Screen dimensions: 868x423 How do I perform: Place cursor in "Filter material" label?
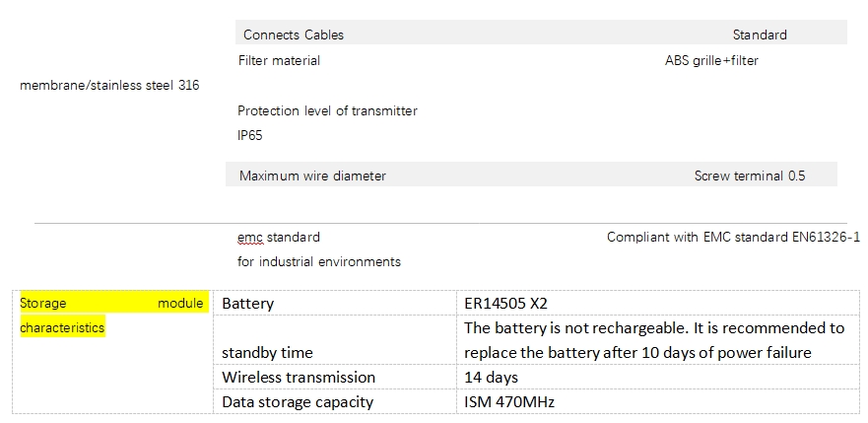click(279, 60)
